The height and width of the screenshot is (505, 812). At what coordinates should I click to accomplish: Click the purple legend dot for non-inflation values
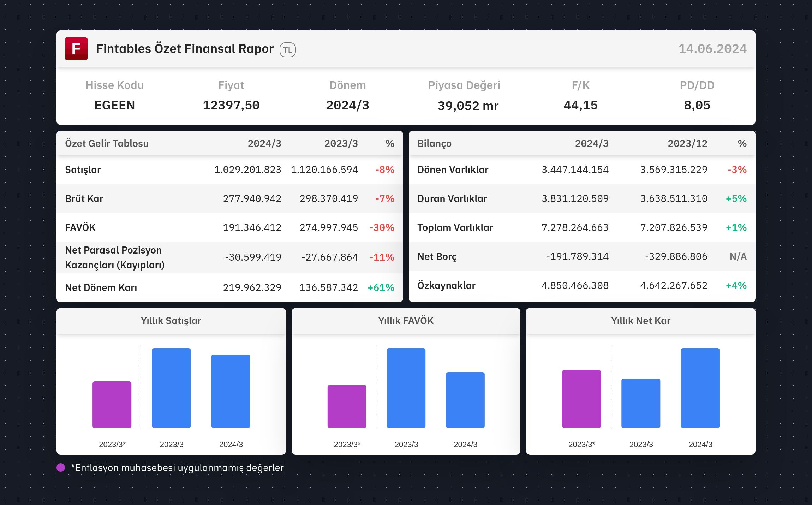pyautogui.click(x=61, y=468)
